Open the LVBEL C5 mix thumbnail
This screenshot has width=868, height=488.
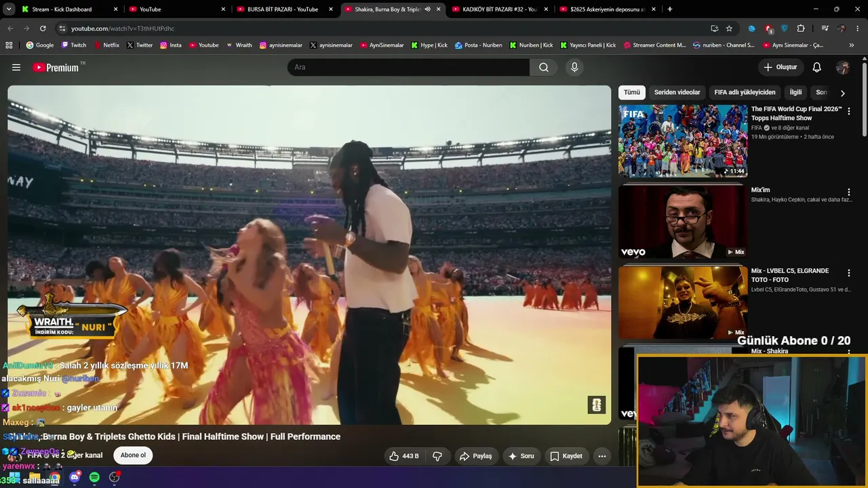pos(683,302)
